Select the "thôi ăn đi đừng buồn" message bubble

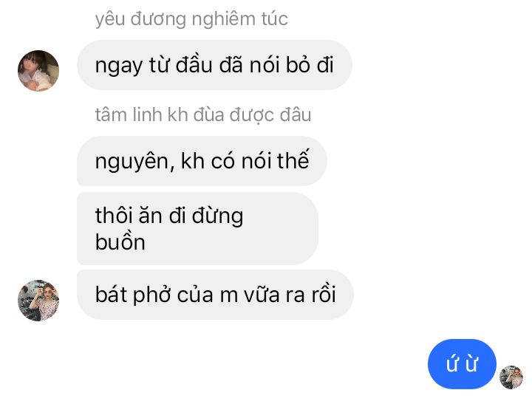(197, 228)
